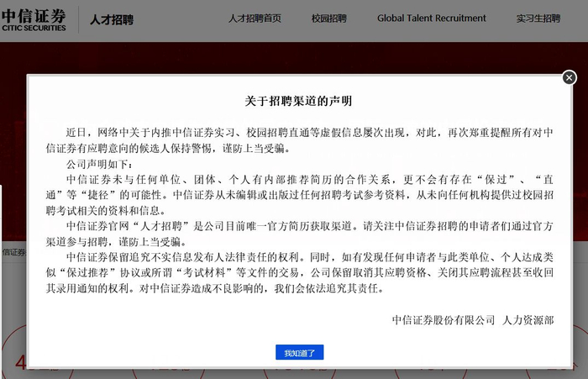Close the recruitment statement dialog with X icon

click(x=569, y=77)
